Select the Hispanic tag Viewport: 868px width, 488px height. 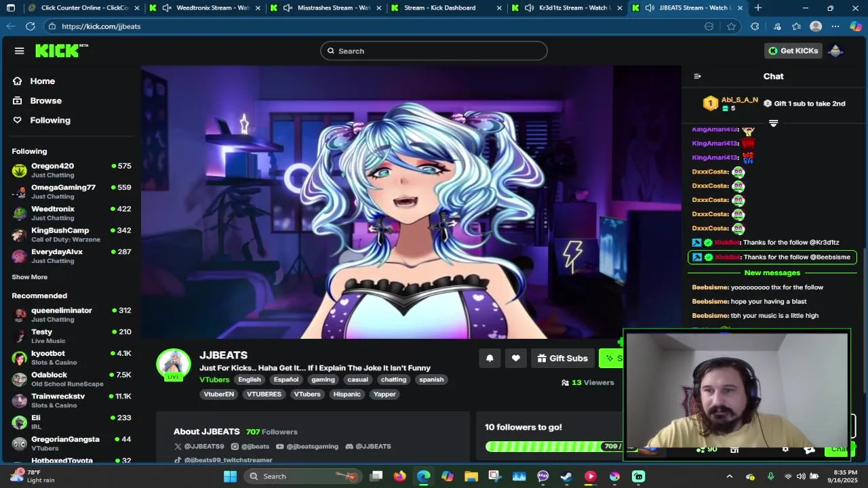pyautogui.click(x=347, y=394)
